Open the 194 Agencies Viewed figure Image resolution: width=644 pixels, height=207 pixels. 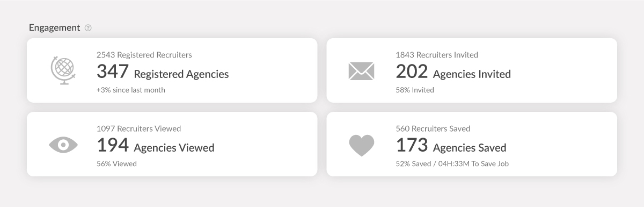(156, 145)
